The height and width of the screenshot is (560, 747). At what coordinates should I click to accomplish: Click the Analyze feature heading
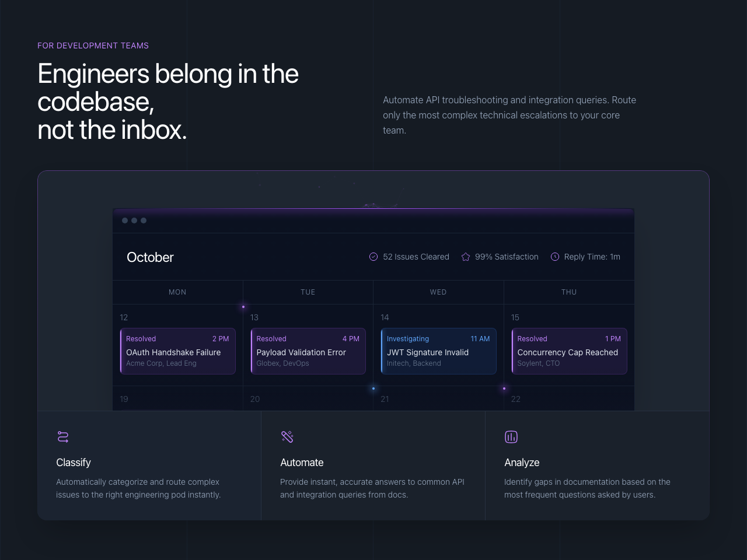click(x=522, y=463)
